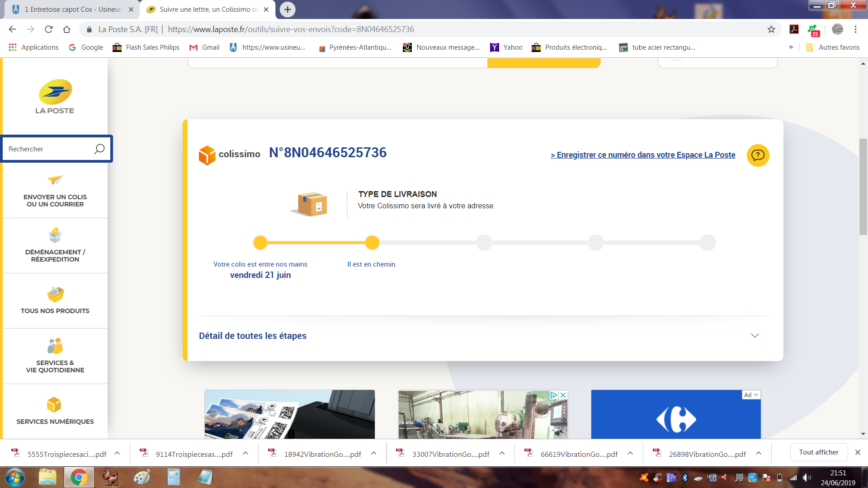Expand Détail de toutes les étapes
This screenshot has height=488, width=868.
tap(484, 336)
